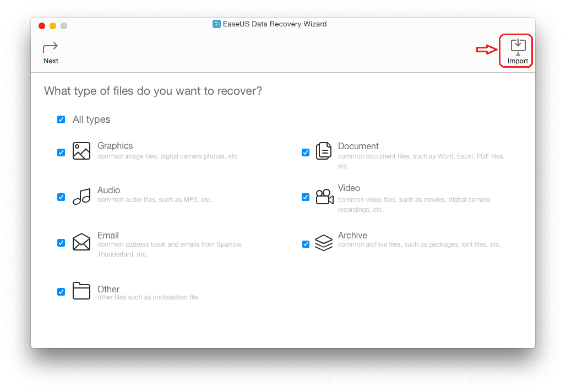Image resolution: width=566 pixels, height=392 pixels.
Task: Disable the Email checkbox
Action: (61, 243)
